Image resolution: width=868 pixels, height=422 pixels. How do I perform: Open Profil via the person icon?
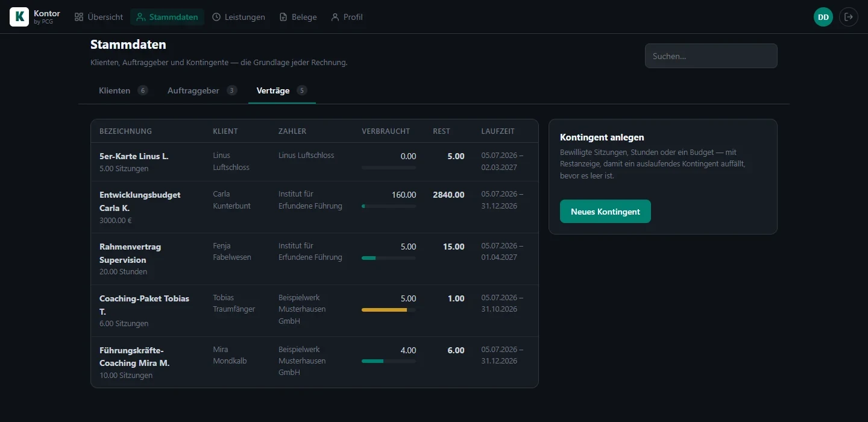[x=335, y=17]
